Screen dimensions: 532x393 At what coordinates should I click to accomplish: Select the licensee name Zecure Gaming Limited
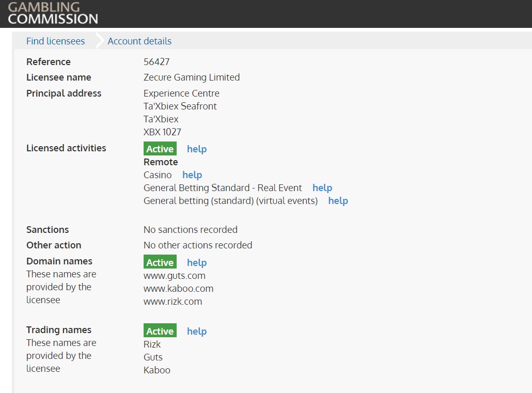[192, 77]
